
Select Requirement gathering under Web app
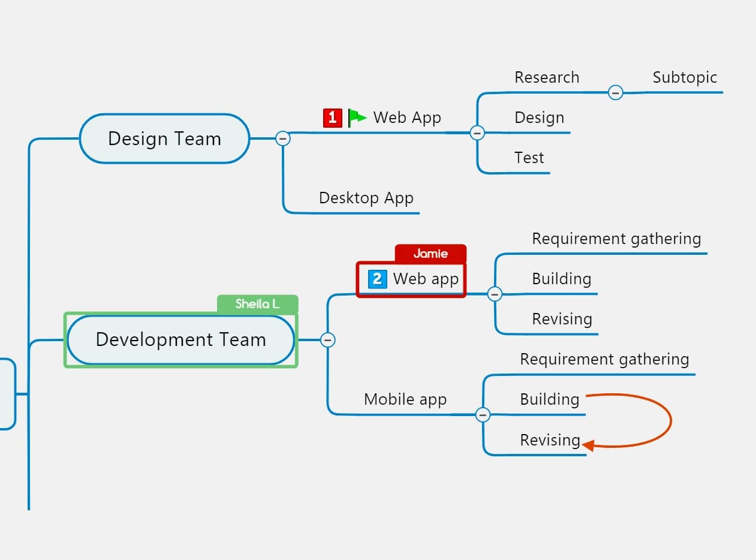pos(616,239)
